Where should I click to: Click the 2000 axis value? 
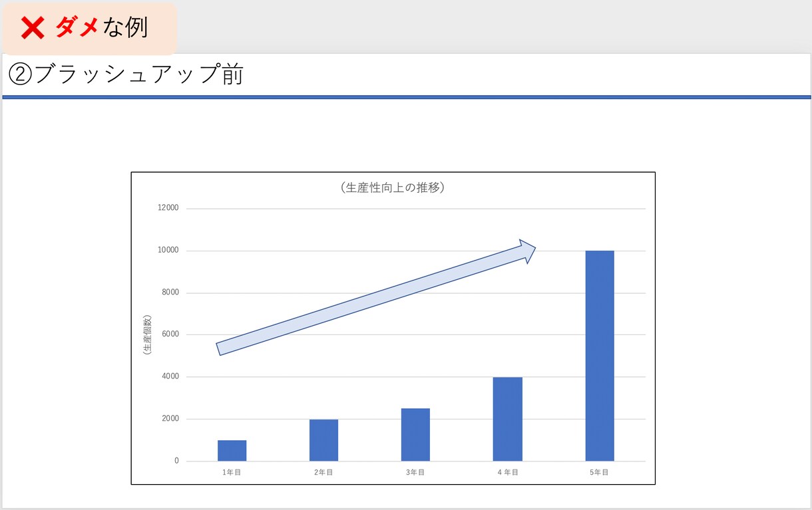tap(170, 419)
